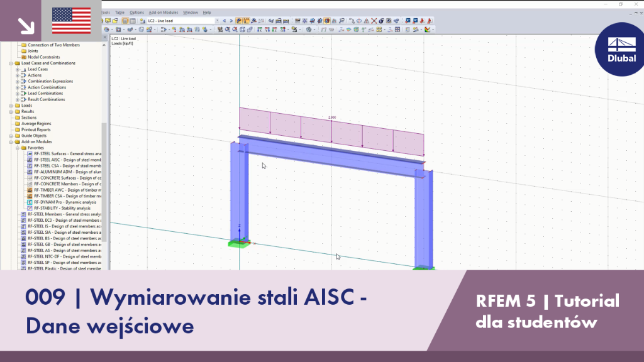The width and height of the screenshot is (644, 362).
Task: Click the Printout Reports tree item
Action: [36, 129]
